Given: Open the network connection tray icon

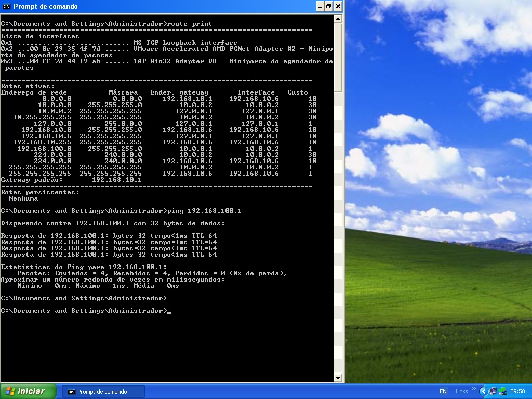Looking at the screenshot, I should click(493, 392).
